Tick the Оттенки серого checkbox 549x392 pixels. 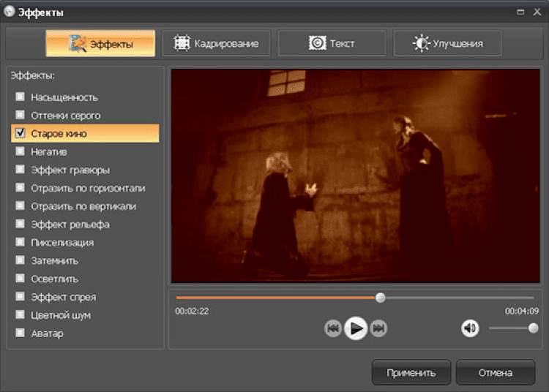tap(20, 115)
